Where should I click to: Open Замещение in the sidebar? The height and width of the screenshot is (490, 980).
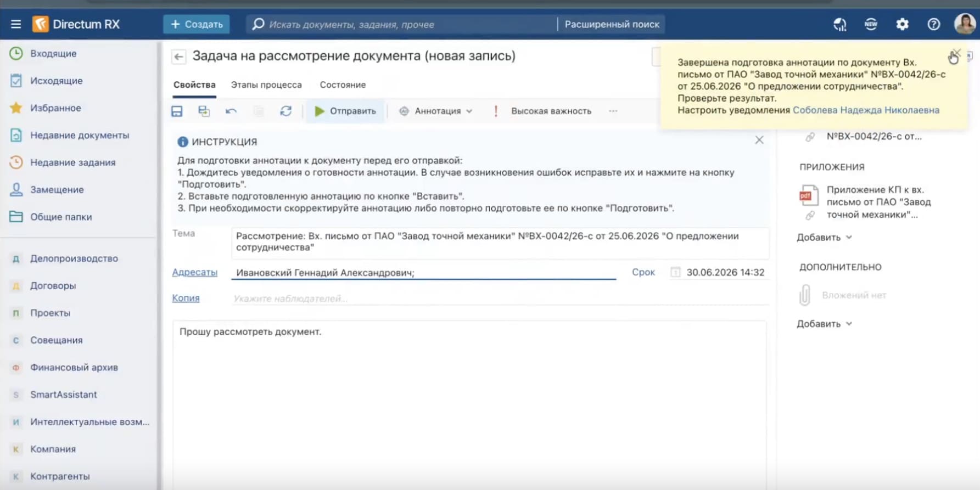[x=57, y=190]
